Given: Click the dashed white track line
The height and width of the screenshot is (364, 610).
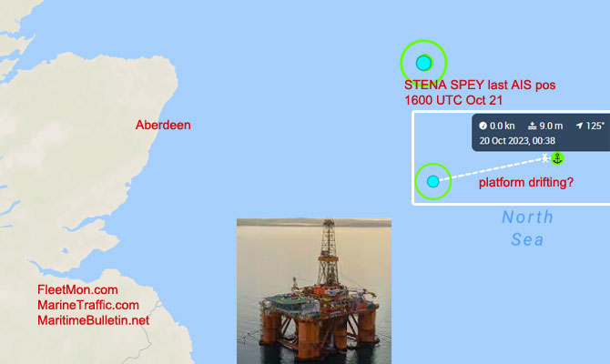Looking at the screenshot, I should coord(491,169).
